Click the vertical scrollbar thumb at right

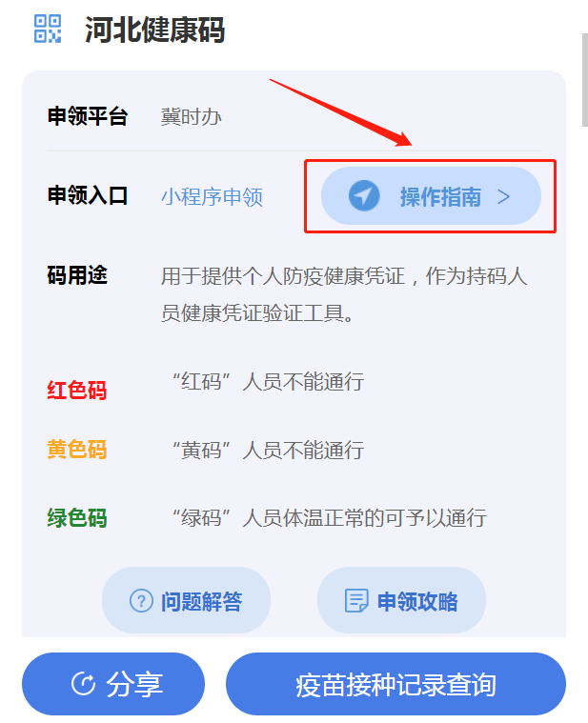584,79
